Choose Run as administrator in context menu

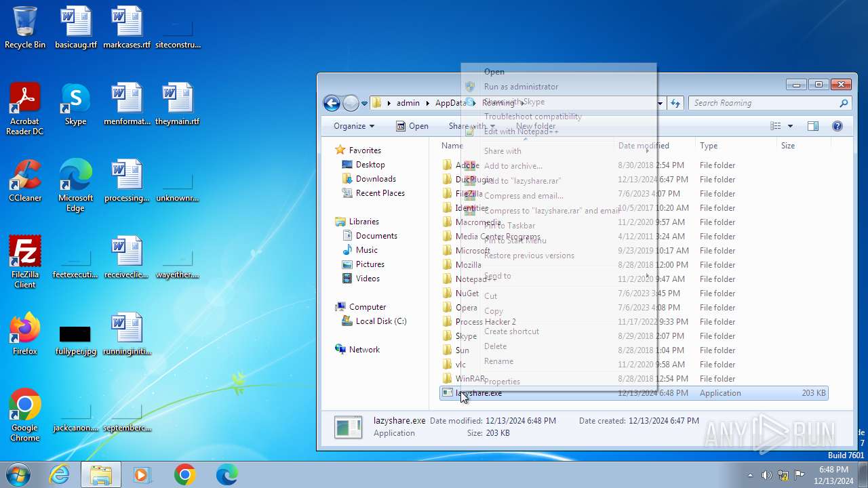click(559, 87)
